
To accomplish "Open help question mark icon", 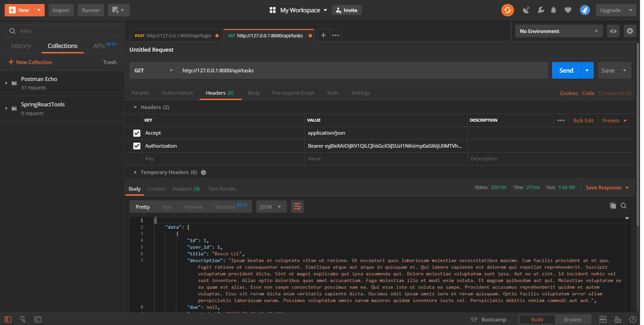I will click(633, 319).
